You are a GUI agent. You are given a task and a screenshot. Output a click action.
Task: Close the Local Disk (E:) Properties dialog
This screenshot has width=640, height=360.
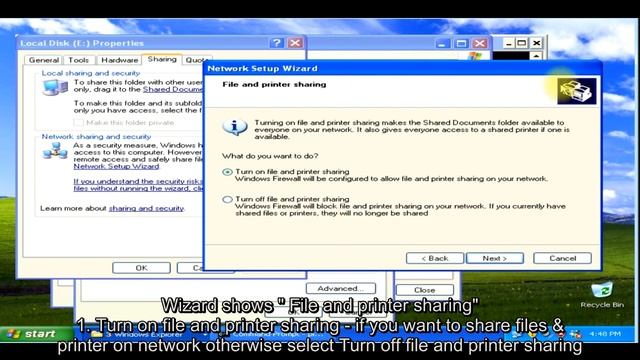coord(295,43)
